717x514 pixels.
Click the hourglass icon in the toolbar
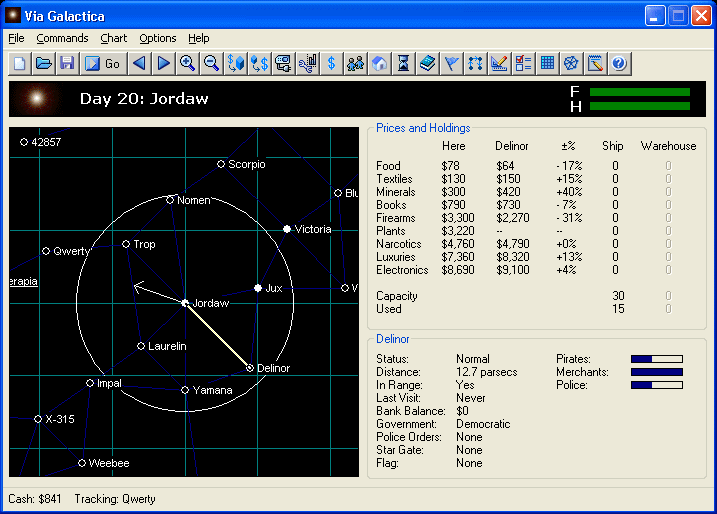pyautogui.click(x=403, y=63)
